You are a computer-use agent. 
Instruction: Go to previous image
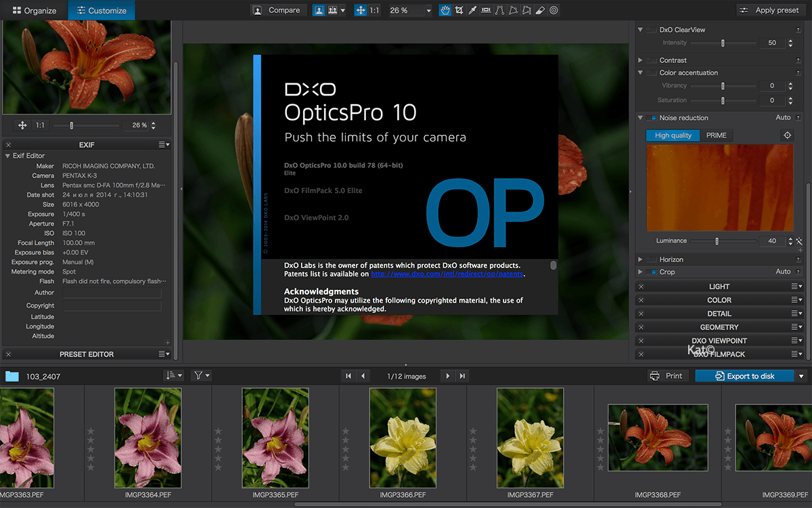(363, 376)
